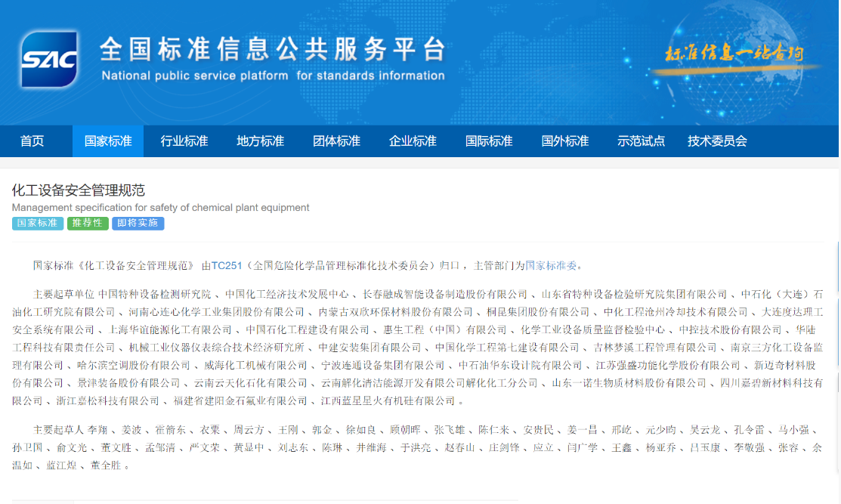Open the 示范试点 navigation item
This screenshot has height=504, width=841.
(642, 141)
